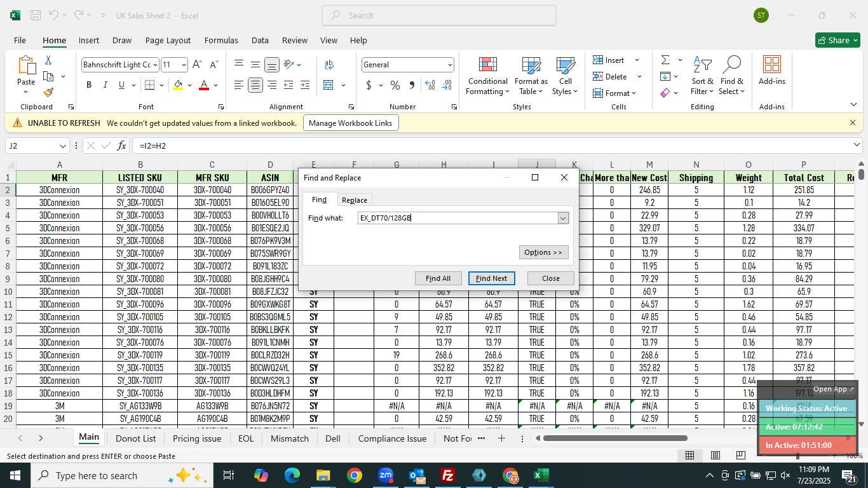Toggle Italic formatting
The image size is (868, 488).
[105, 85]
